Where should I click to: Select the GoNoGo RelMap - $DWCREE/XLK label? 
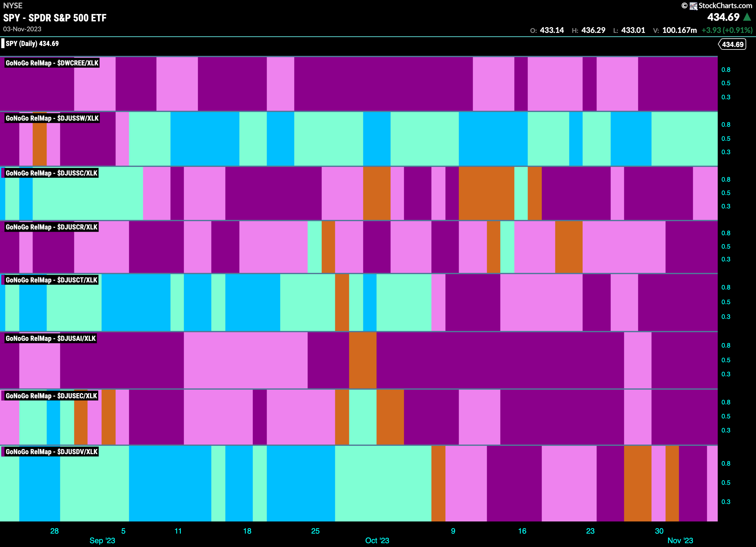point(52,63)
